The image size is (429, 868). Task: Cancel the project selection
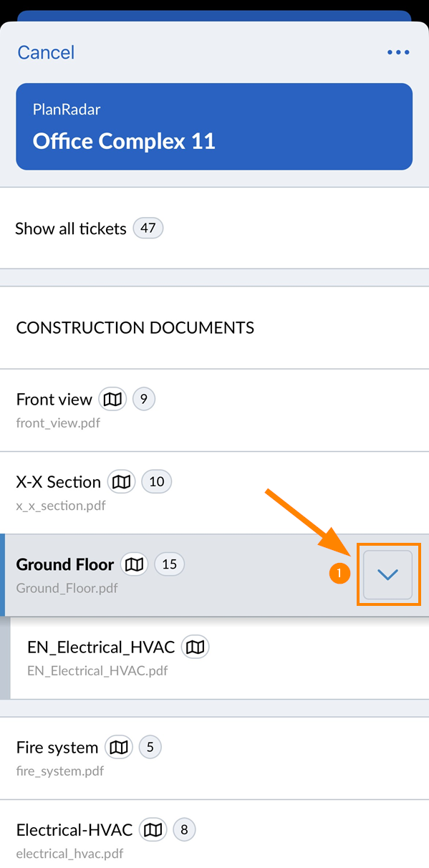(46, 52)
